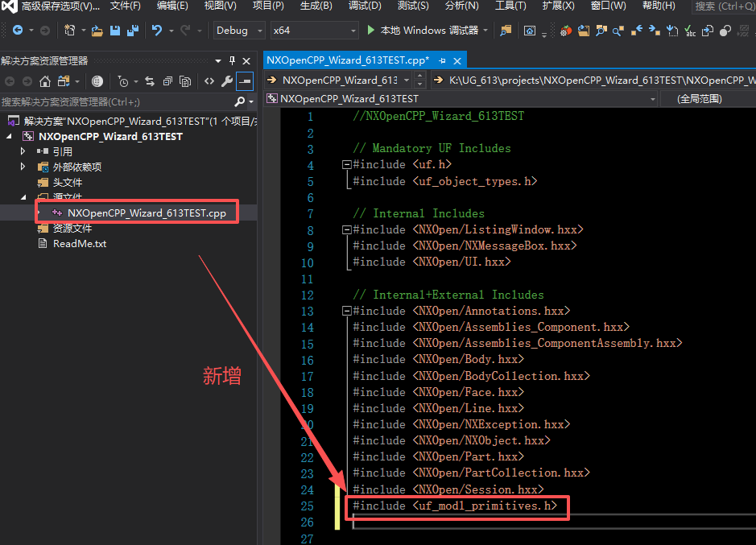Click the Collapse All icon in Solution Explorer
756x545 pixels.
click(167, 81)
